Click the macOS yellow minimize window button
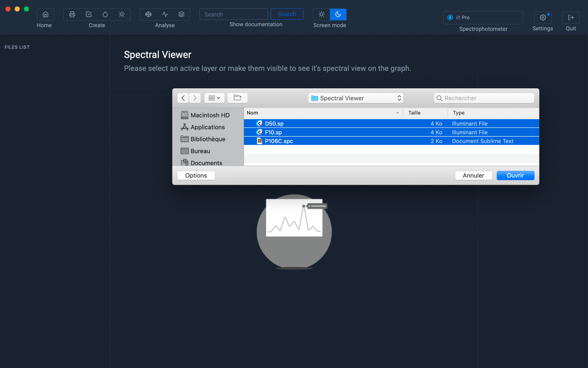 point(17,9)
